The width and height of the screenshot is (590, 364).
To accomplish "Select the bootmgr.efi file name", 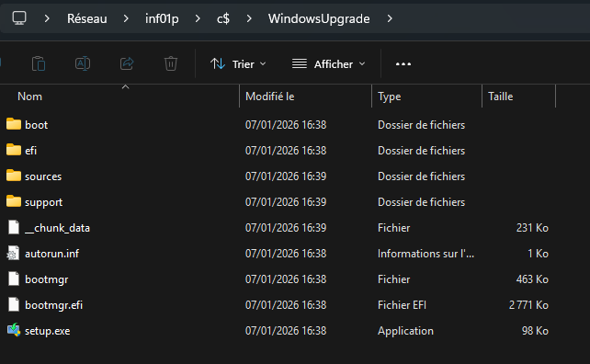I will (x=54, y=305).
